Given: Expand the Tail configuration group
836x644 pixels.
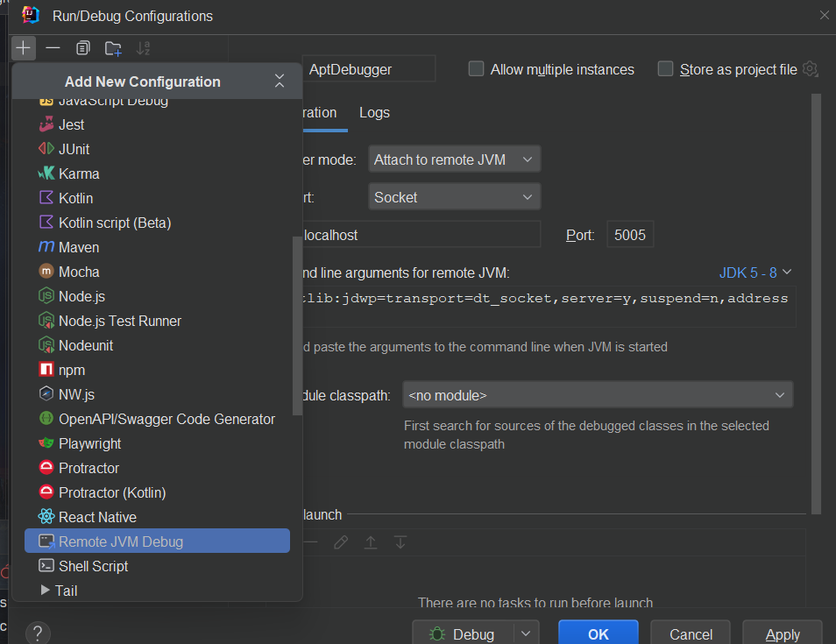Looking at the screenshot, I should [x=46, y=591].
